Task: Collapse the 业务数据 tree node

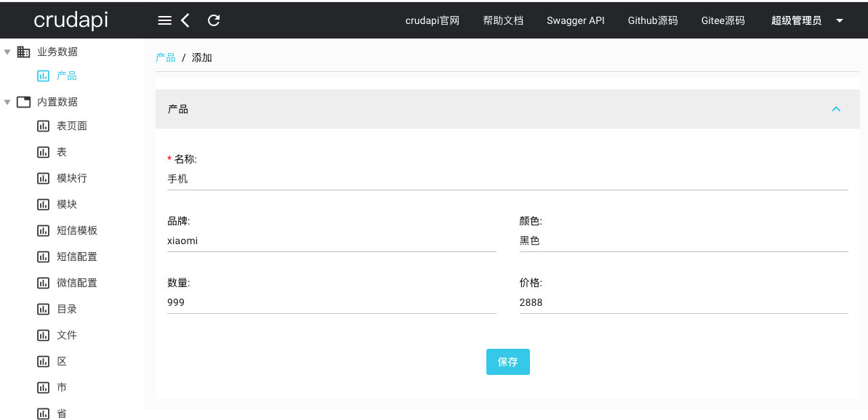Action: point(6,51)
